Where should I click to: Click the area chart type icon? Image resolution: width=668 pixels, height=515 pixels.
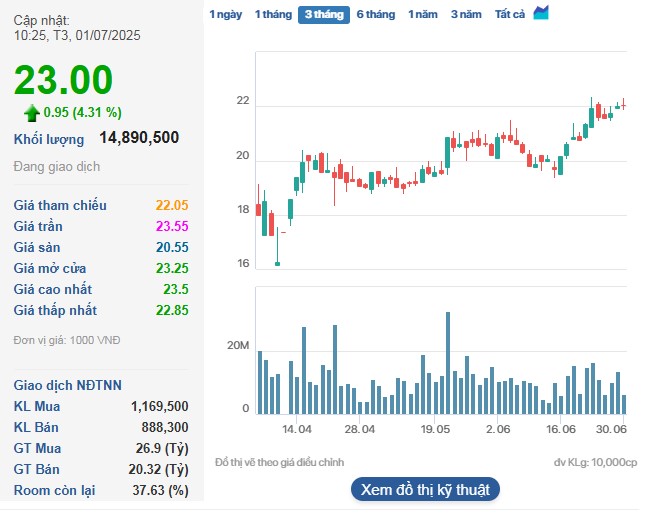pos(541,13)
